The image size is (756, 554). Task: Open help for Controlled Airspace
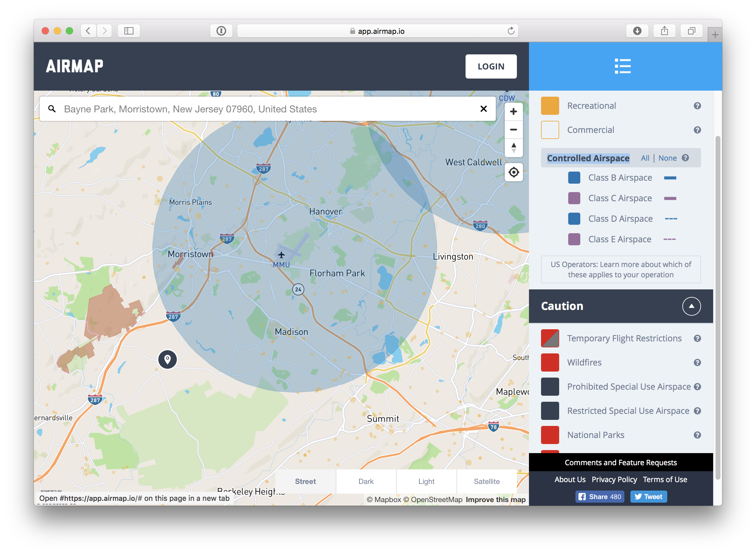(685, 158)
